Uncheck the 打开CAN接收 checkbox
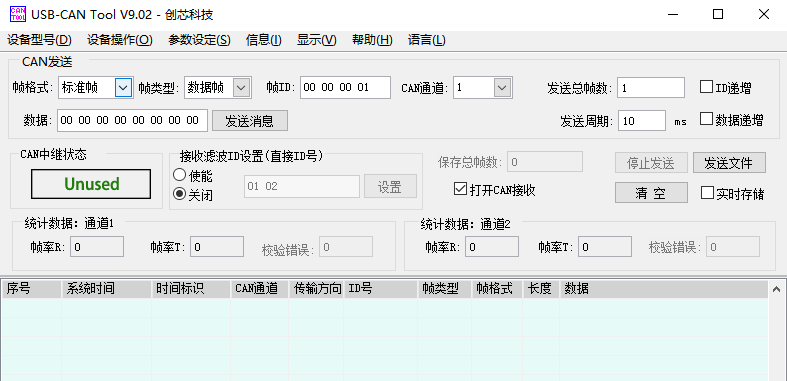 click(x=460, y=189)
